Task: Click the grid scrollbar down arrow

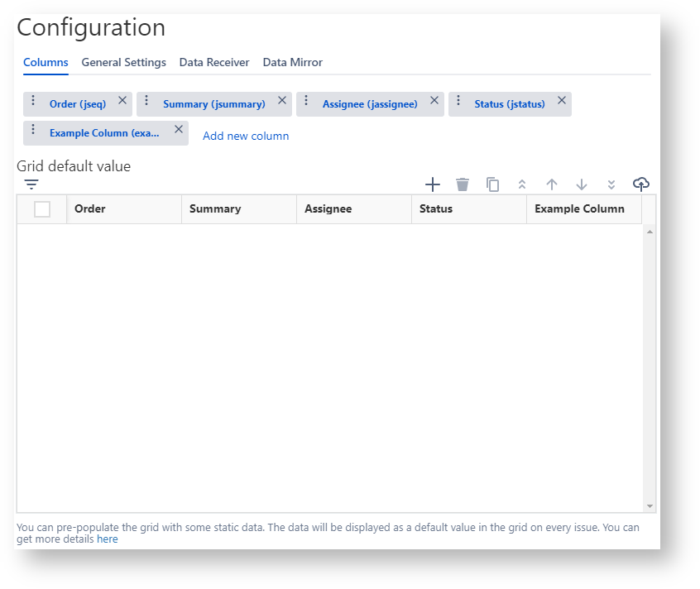Action: point(650,505)
